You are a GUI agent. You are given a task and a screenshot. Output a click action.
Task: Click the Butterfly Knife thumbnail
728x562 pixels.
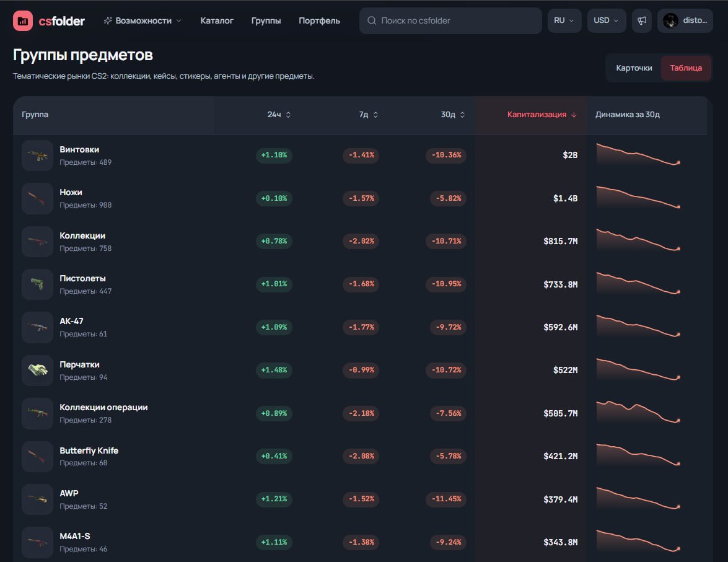click(x=38, y=456)
